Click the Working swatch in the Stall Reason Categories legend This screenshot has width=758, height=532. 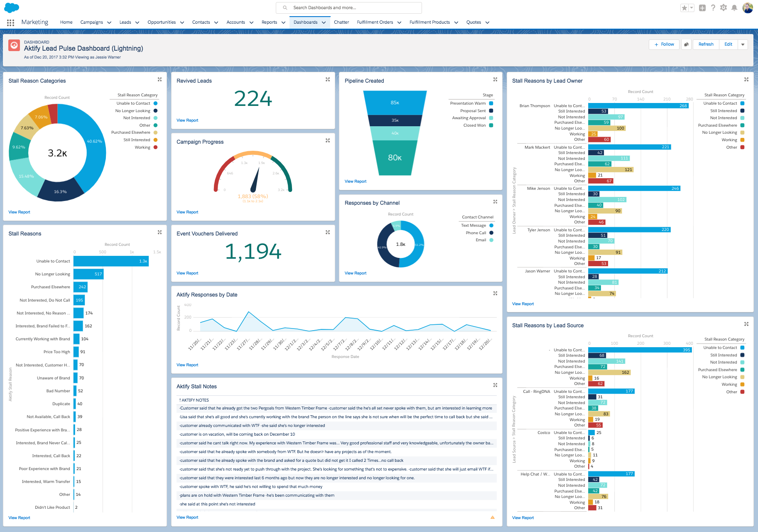tap(156, 147)
